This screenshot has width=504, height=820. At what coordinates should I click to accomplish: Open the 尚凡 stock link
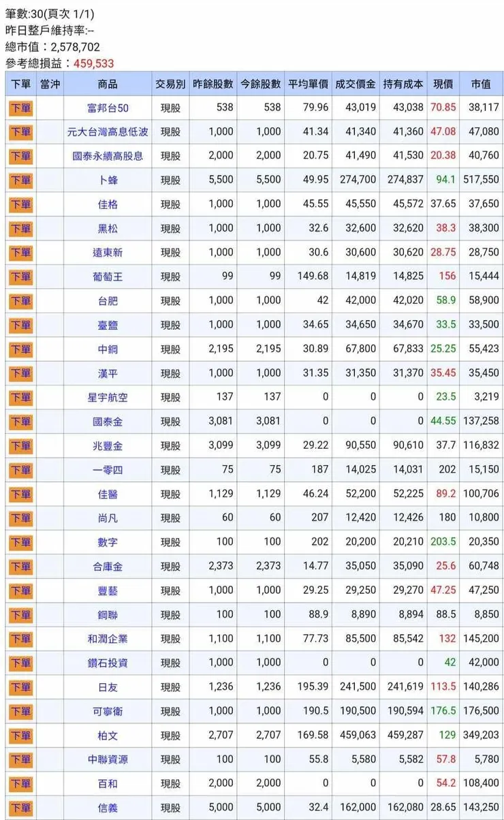tap(108, 518)
